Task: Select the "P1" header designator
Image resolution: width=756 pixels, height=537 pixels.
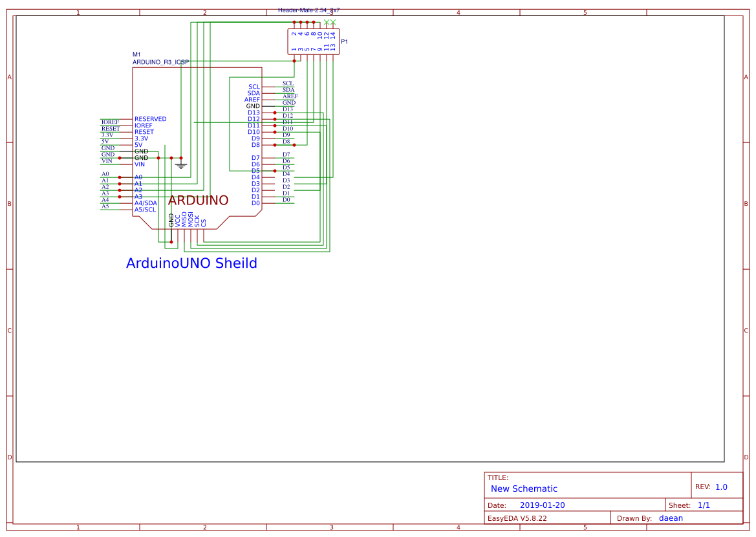Action: [x=344, y=41]
